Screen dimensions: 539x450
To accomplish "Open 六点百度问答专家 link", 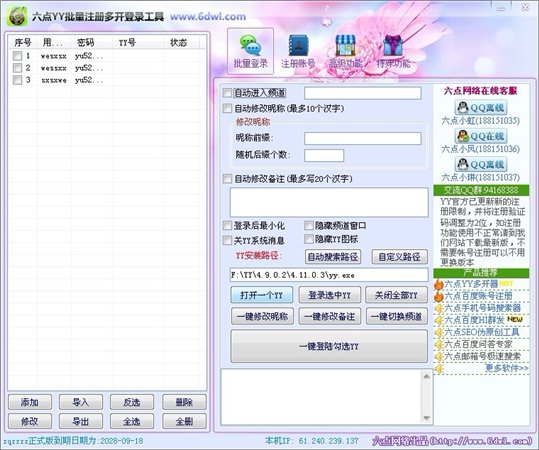I will pyautogui.click(x=478, y=344).
